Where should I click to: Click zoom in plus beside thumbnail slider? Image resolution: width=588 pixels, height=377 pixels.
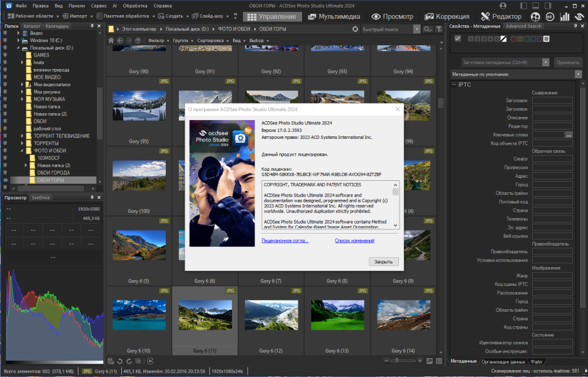click(420, 361)
